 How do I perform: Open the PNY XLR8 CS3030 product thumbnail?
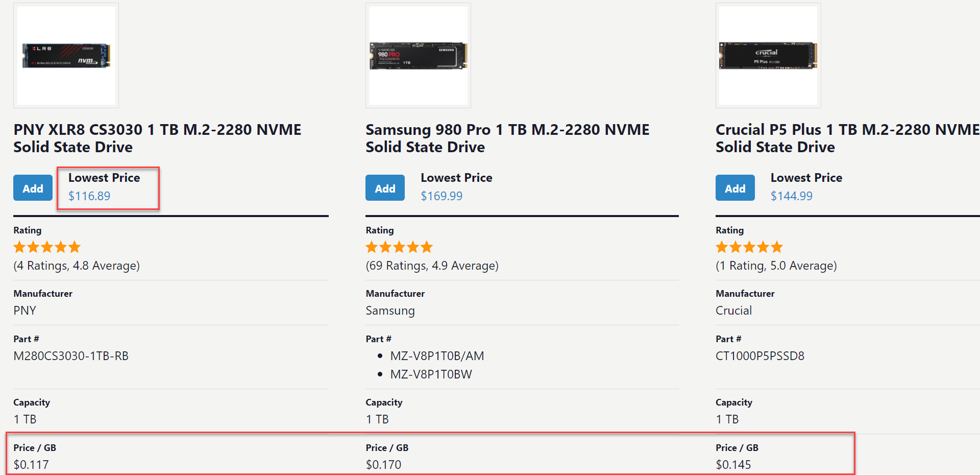coord(66,56)
